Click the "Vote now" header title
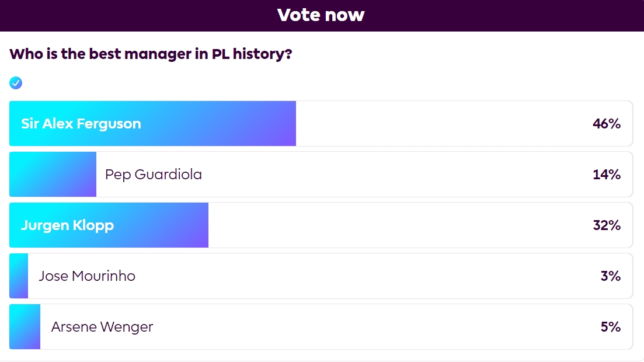The height and width of the screenshot is (362, 644). [321, 15]
